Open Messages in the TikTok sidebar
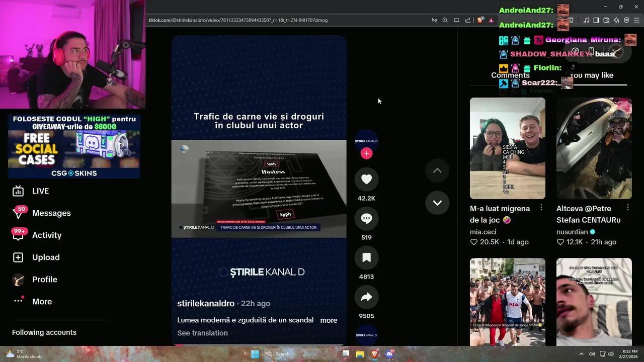Viewport: 644px width, 362px height. [x=42, y=213]
